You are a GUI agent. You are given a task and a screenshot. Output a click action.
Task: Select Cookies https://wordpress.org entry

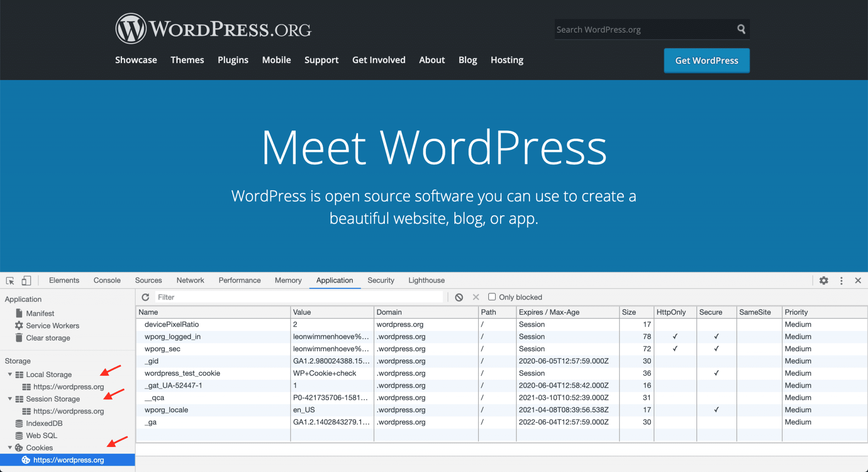pos(67,460)
